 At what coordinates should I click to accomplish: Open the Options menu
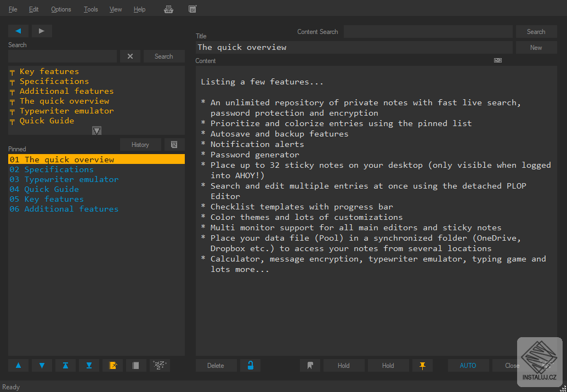coord(61,9)
